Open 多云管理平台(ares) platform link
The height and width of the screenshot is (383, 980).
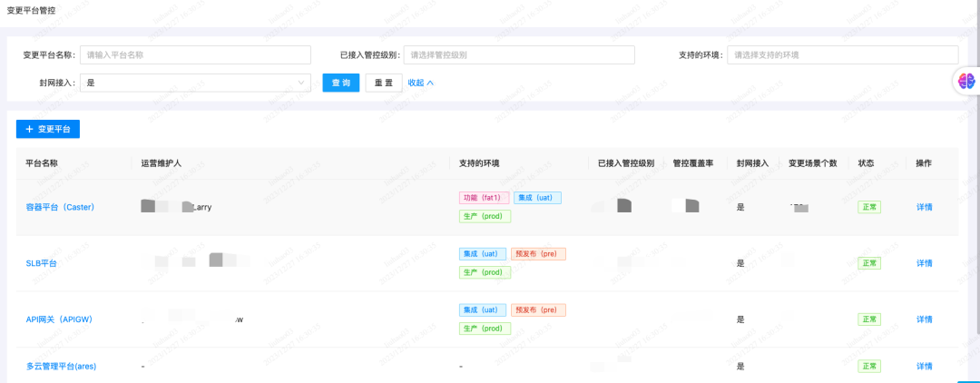coord(61,366)
